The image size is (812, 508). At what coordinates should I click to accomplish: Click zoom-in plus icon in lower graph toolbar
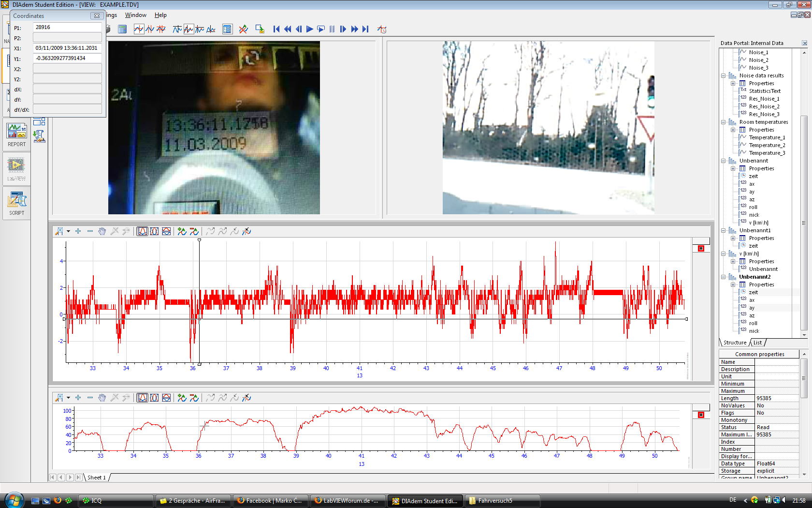click(78, 398)
